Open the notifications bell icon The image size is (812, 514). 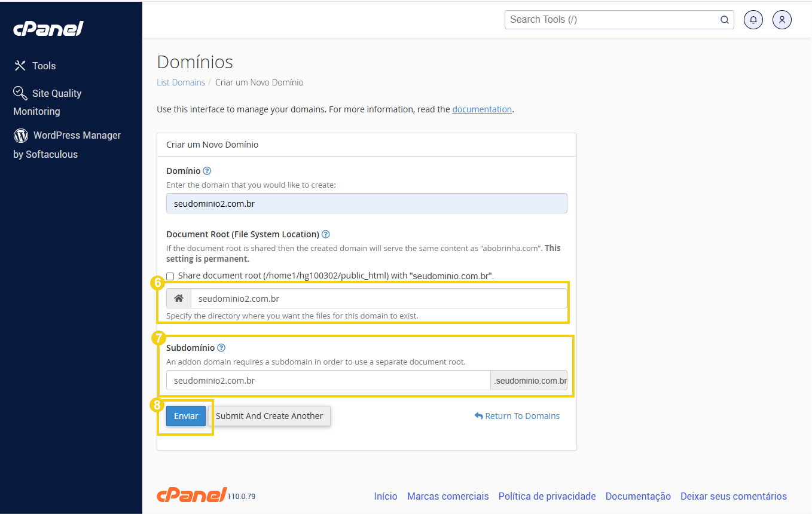point(753,20)
